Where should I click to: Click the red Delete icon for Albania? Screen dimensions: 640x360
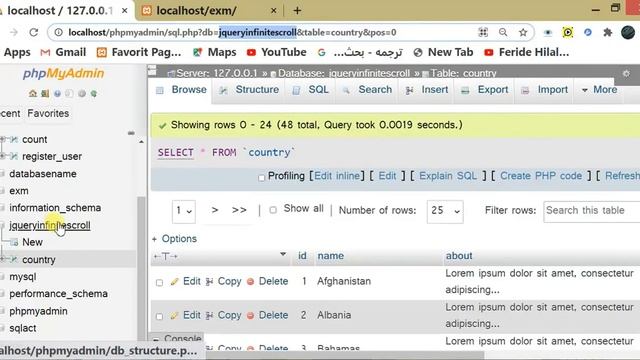coord(251,315)
